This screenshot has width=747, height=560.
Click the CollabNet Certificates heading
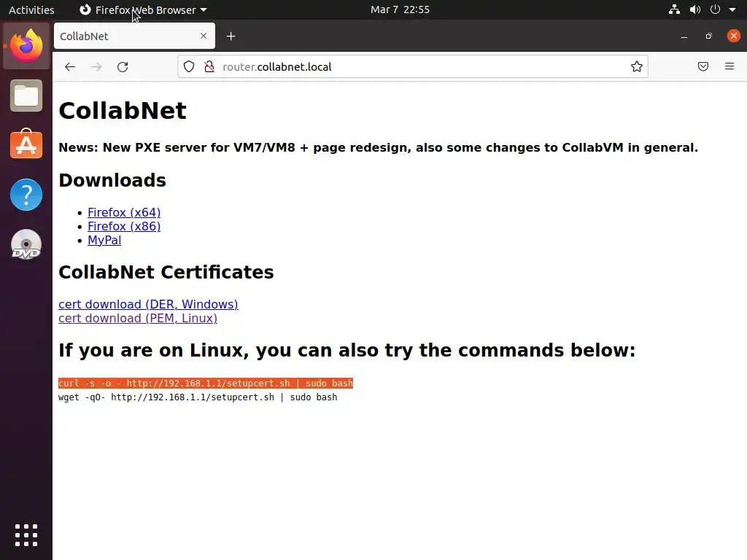tap(166, 273)
